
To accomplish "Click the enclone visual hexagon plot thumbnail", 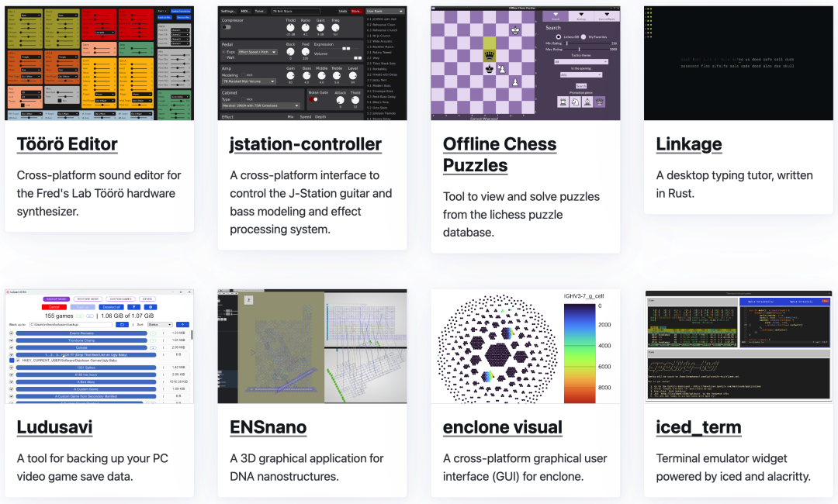I will coord(525,346).
